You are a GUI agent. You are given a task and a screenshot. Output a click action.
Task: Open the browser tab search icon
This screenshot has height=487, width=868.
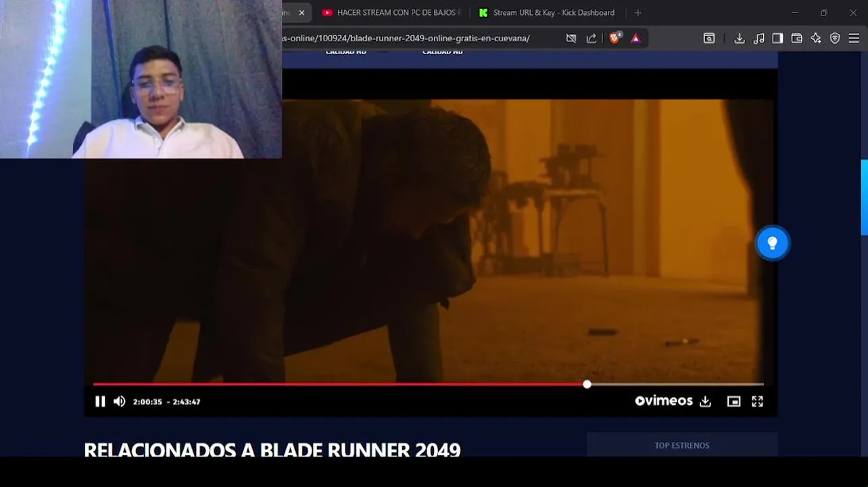pos(709,39)
